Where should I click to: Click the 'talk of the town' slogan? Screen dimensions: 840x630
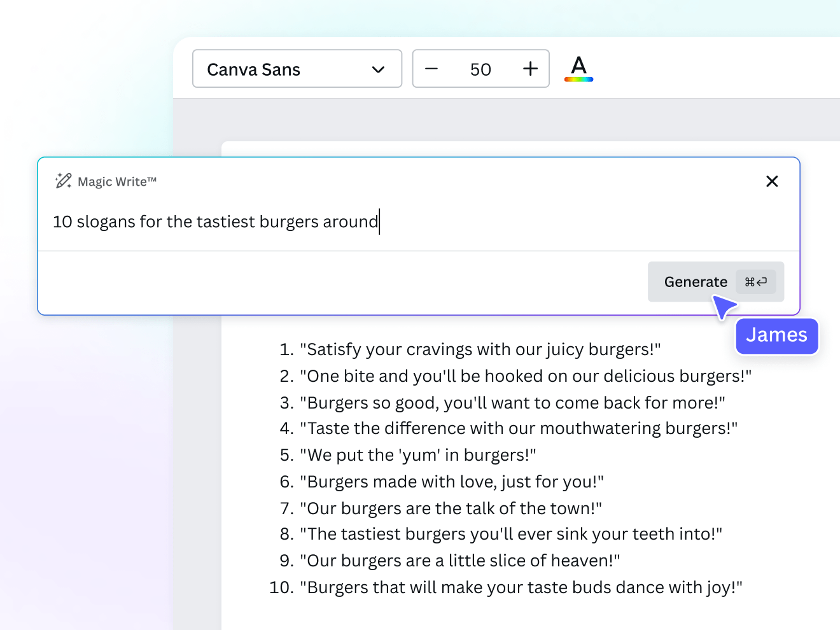[x=451, y=508]
